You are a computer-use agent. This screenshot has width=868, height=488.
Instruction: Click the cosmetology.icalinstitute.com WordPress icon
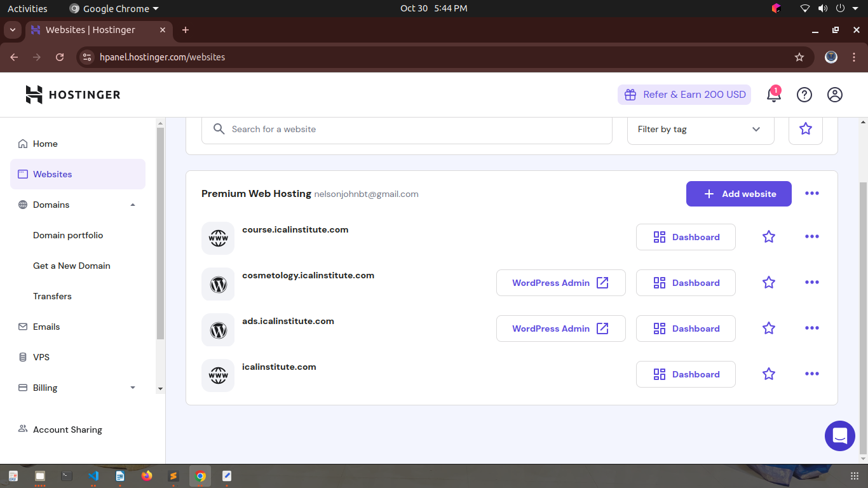tap(218, 284)
